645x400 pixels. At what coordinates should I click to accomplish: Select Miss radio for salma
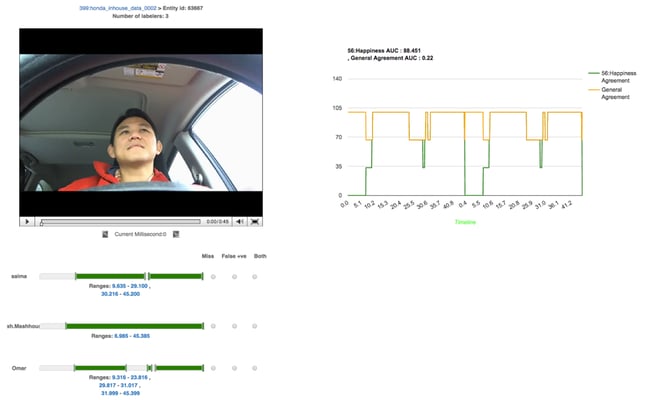(x=213, y=276)
